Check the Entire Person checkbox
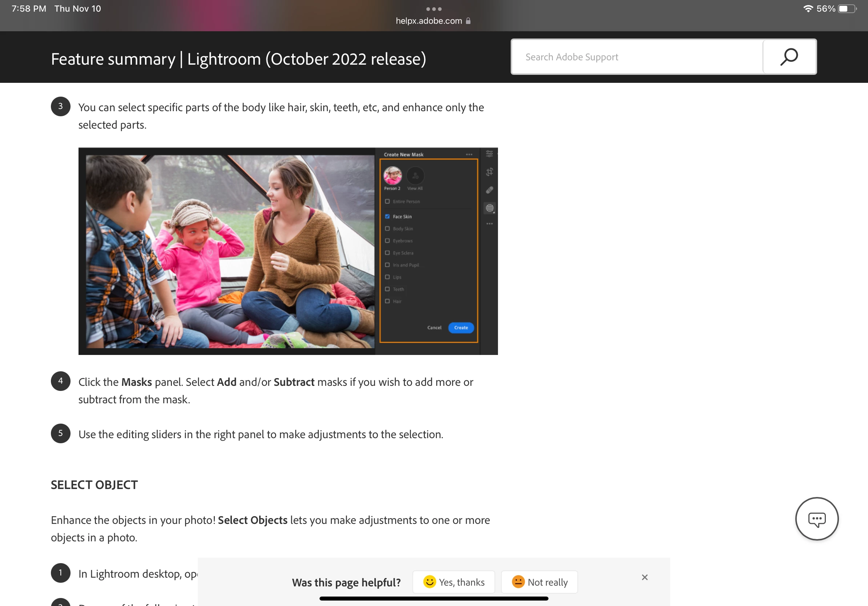 (387, 201)
